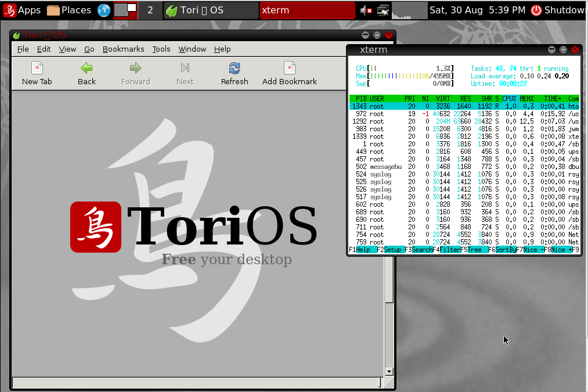The height and width of the screenshot is (392, 588).
Task: Close the Tori OS browser window
Action: [388, 35]
